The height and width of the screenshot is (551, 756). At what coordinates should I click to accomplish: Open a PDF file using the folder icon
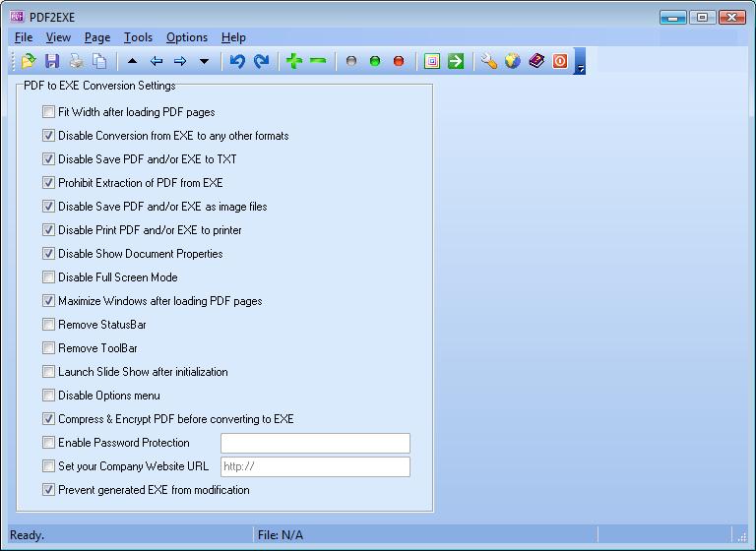[x=29, y=61]
